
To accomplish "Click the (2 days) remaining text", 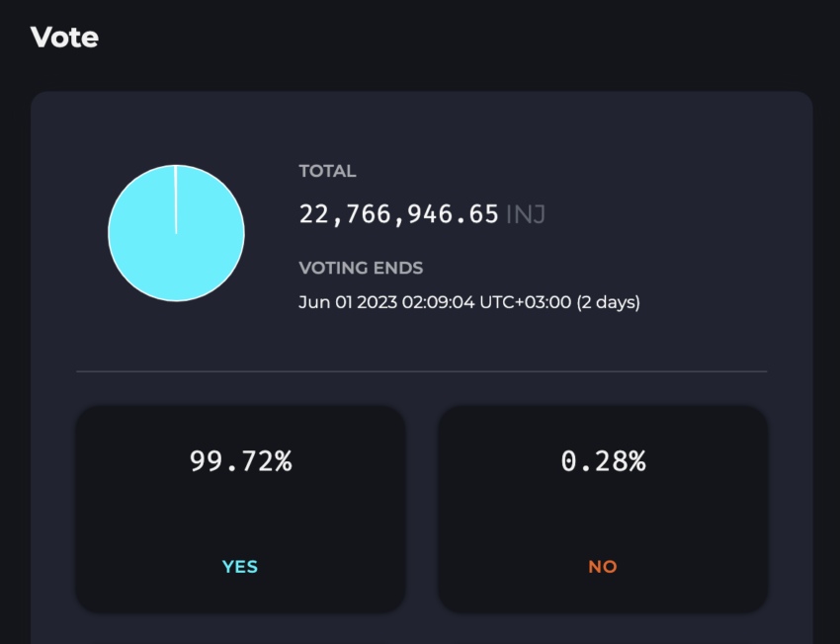I will (x=608, y=302).
